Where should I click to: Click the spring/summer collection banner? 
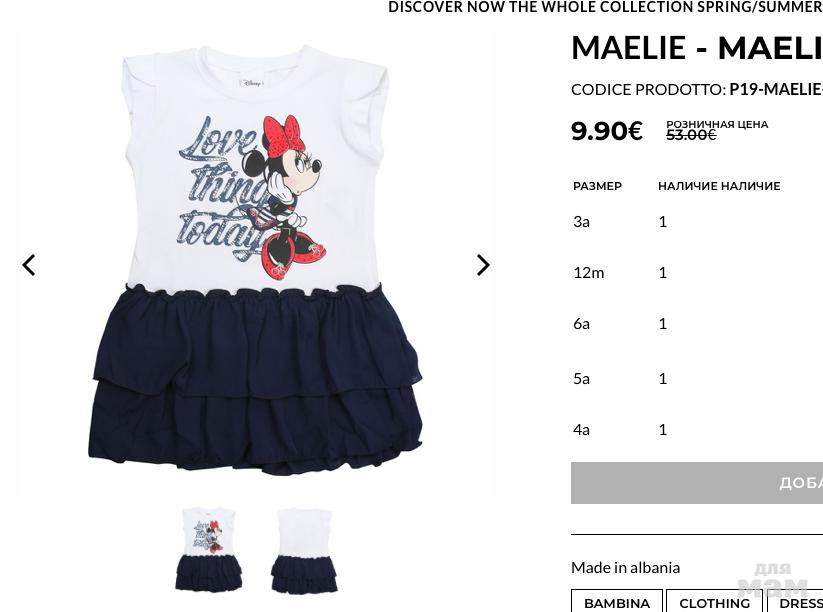tap(605, 7)
